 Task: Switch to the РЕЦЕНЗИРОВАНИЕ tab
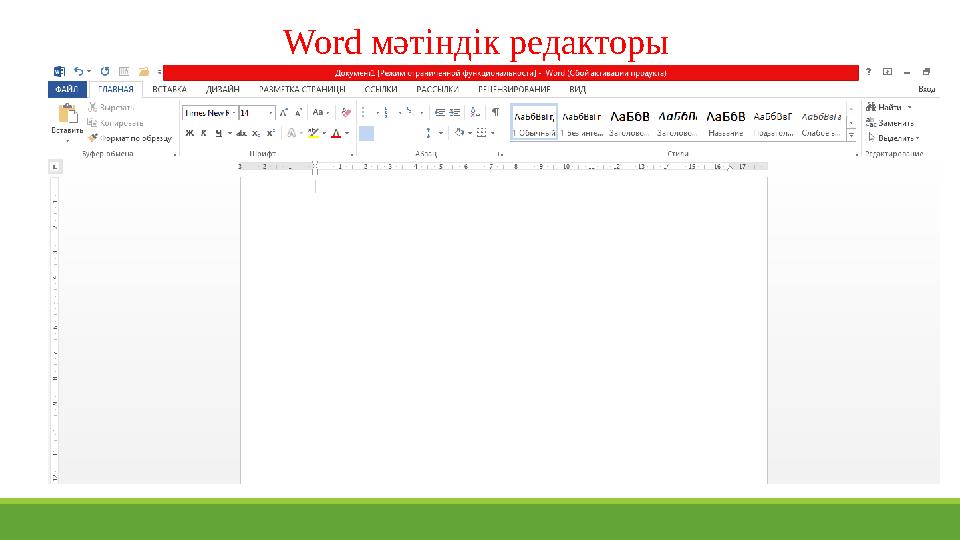(514, 89)
